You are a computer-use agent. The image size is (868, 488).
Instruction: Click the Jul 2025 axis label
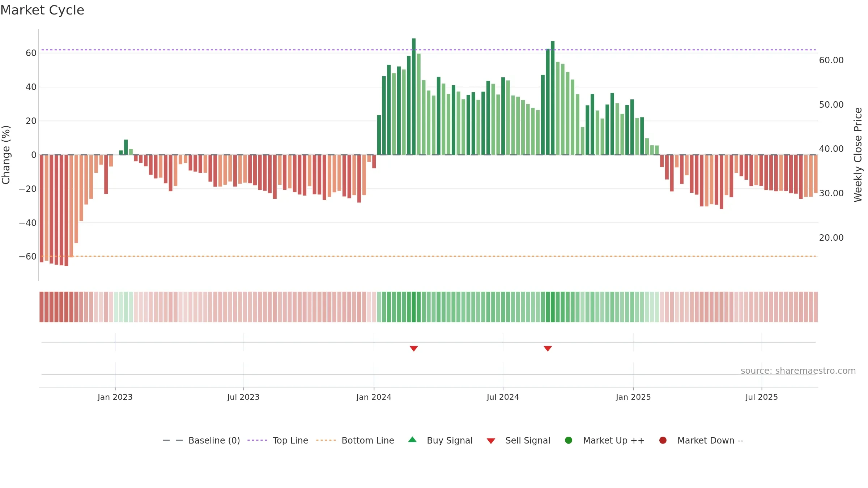coord(762,397)
